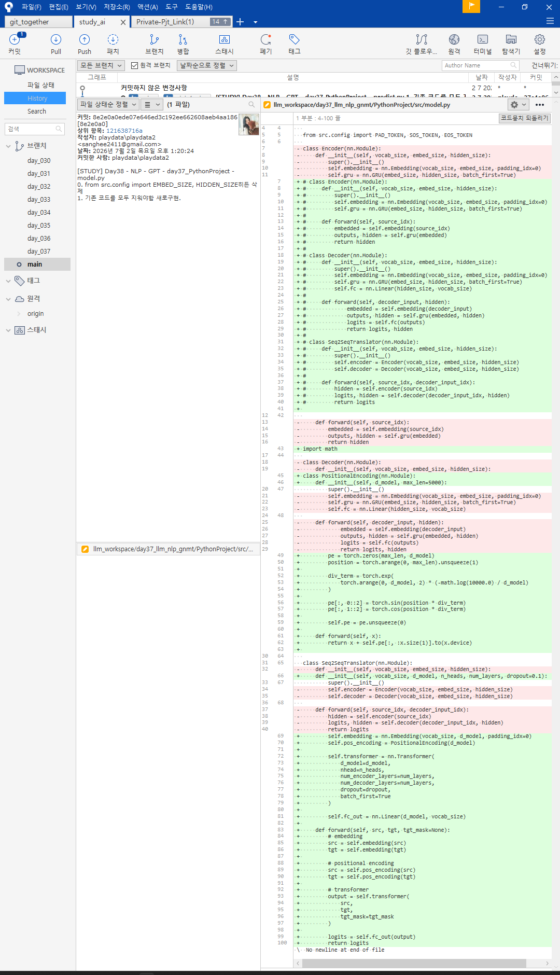Open the 커밋 (Commit) toolbar icon
The height and width of the screenshot is (975, 560).
pos(15,44)
